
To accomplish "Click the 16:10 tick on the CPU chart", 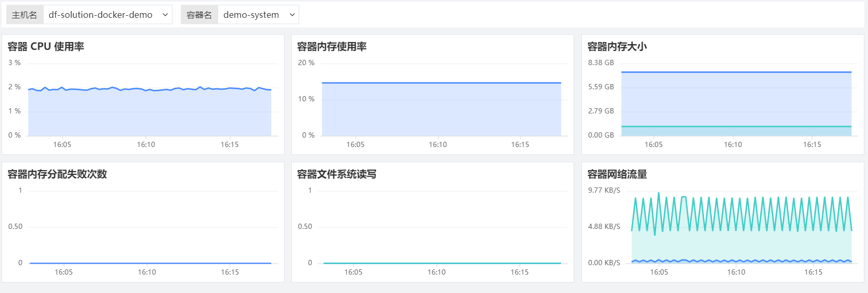I will 146,144.
